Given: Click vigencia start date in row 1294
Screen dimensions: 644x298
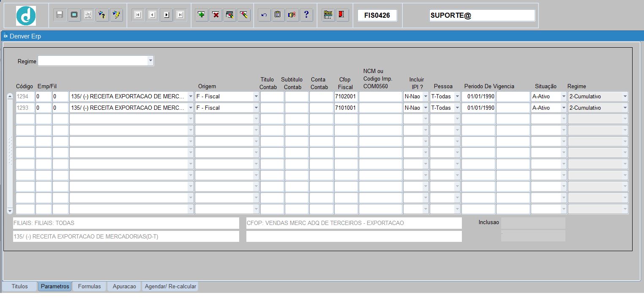Looking at the screenshot, I should coord(478,96).
